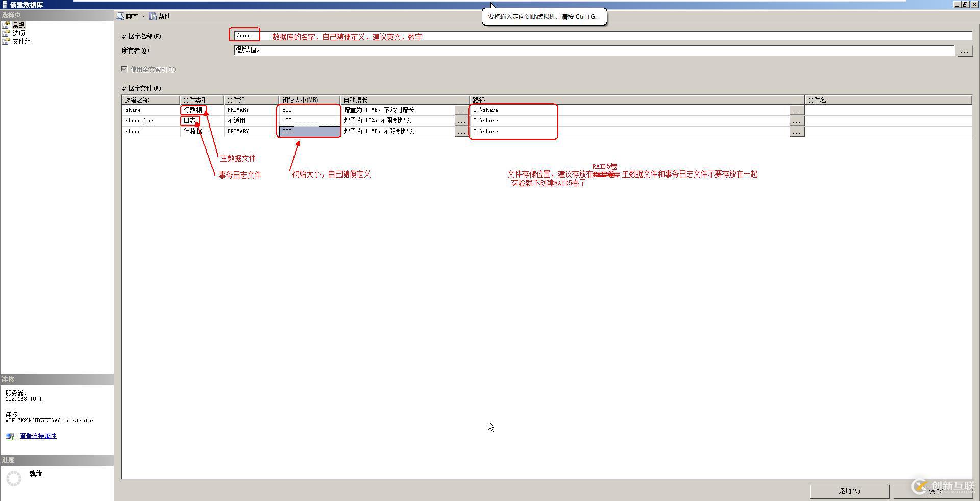Click PRIMARY filegroup cell in share1 row
The height and width of the screenshot is (501, 980).
pos(251,132)
